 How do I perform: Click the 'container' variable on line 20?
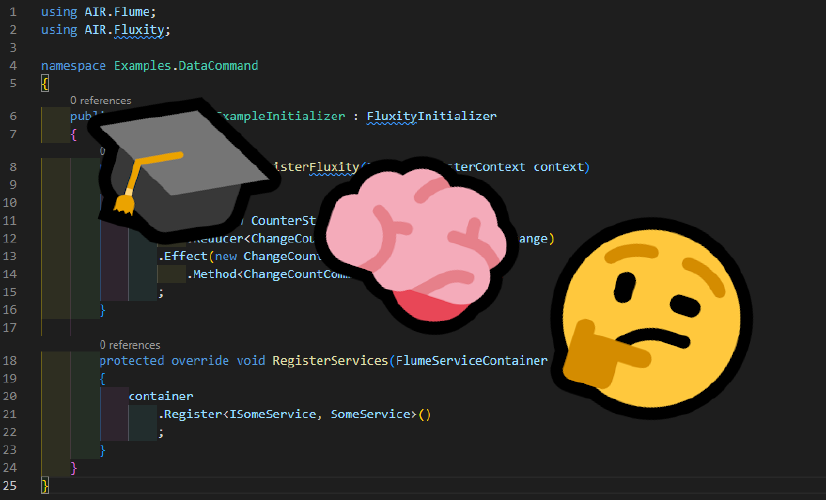point(161,396)
